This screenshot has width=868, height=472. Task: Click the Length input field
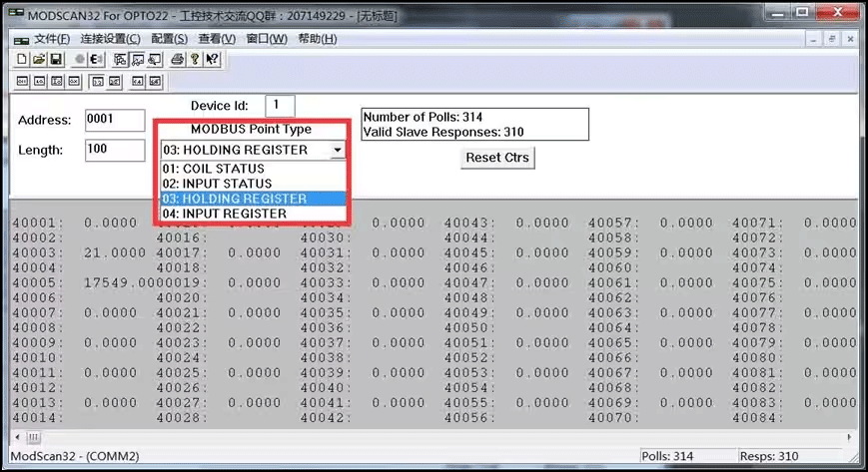[114, 151]
